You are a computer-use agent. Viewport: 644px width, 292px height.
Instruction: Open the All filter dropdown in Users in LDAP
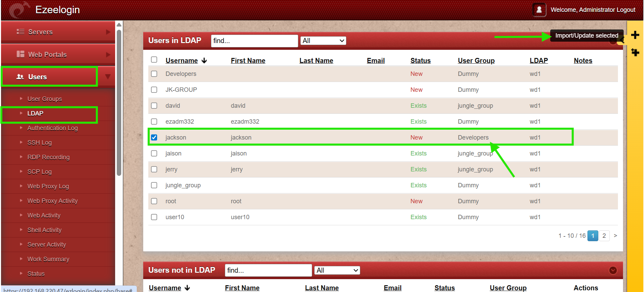coord(323,41)
